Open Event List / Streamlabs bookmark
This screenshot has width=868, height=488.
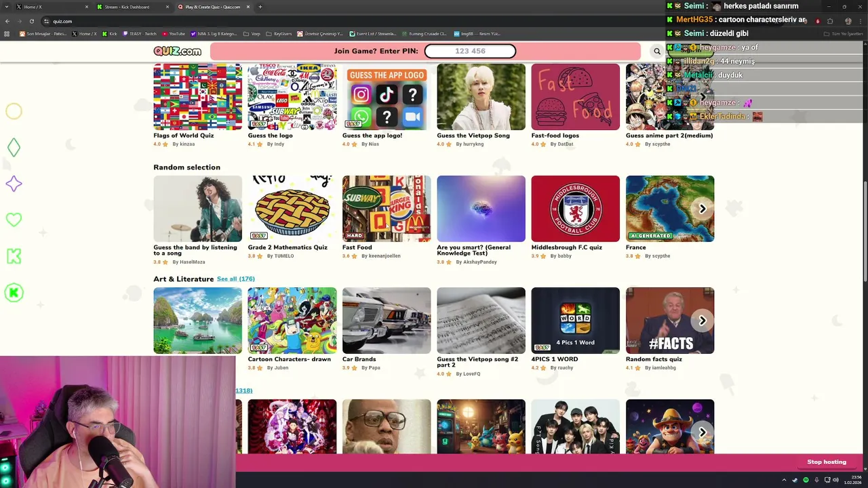pos(373,33)
